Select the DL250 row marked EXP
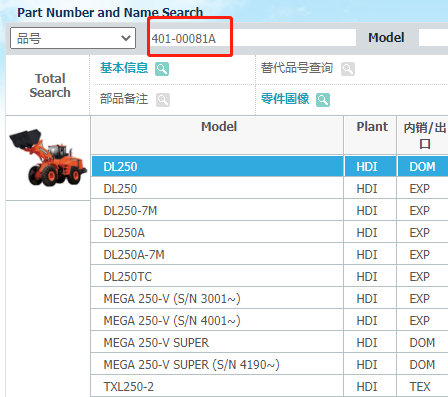The image size is (448, 397). tap(269, 188)
